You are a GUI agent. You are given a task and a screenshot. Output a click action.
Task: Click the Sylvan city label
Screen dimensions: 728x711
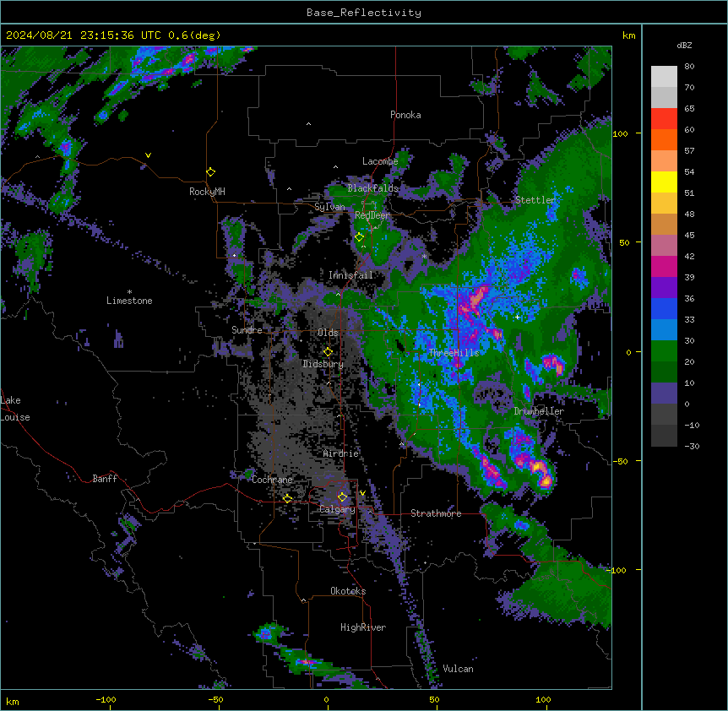pos(329,207)
